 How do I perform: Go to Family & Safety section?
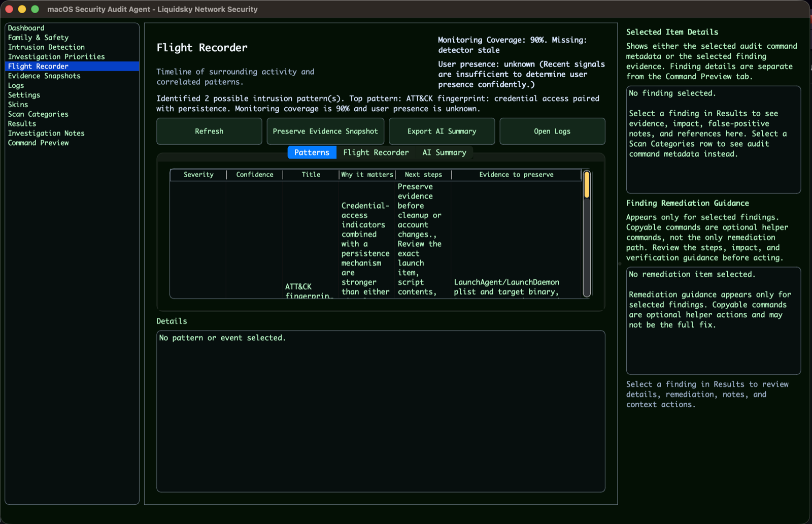72,38
